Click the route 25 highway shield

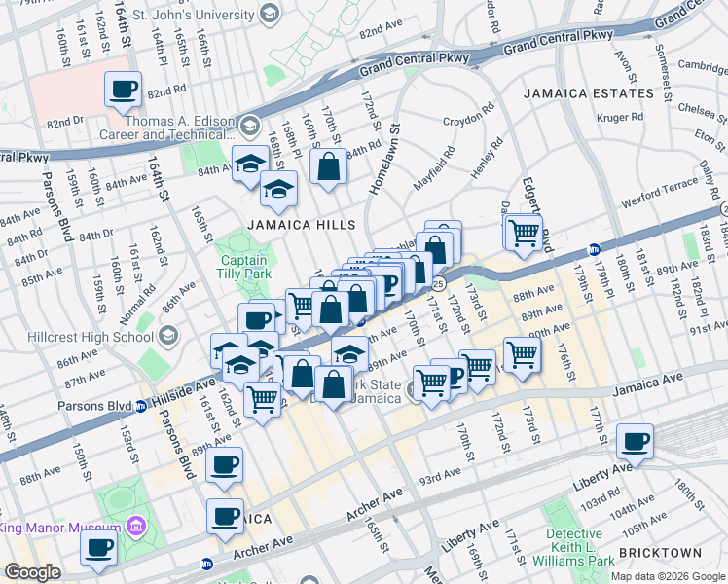coord(439,283)
